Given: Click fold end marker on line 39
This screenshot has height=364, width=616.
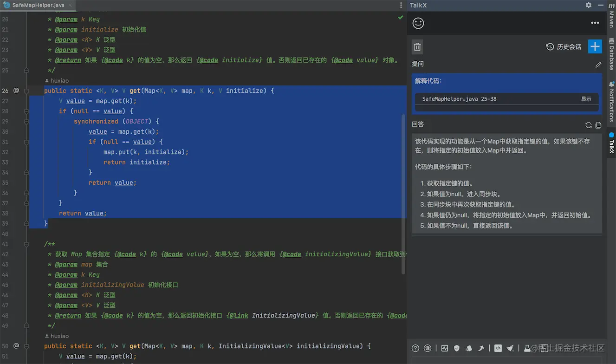Looking at the screenshot, I should pyautogui.click(x=26, y=223).
